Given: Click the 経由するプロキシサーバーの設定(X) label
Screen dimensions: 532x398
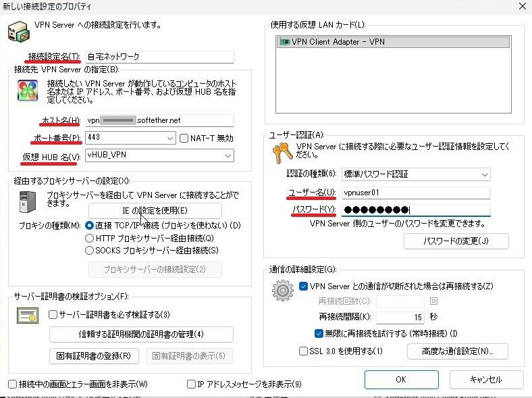Looking at the screenshot, I should [x=72, y=181].
